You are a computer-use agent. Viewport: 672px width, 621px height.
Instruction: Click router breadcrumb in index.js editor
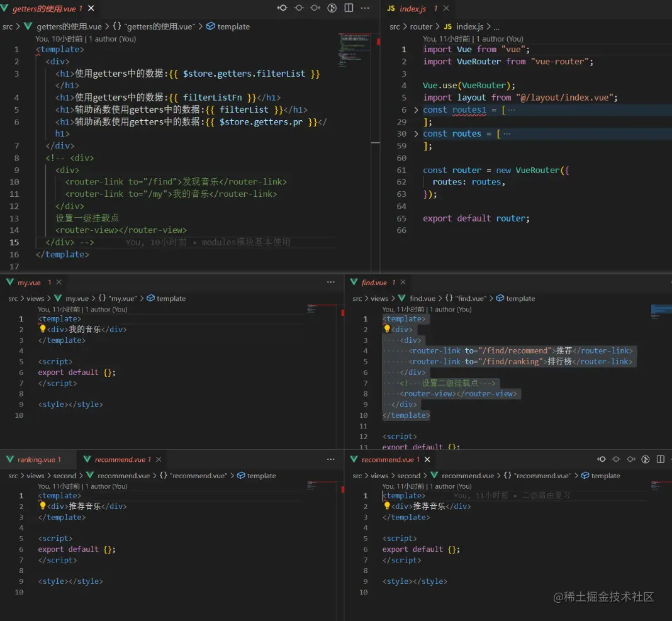click(421, 26)
